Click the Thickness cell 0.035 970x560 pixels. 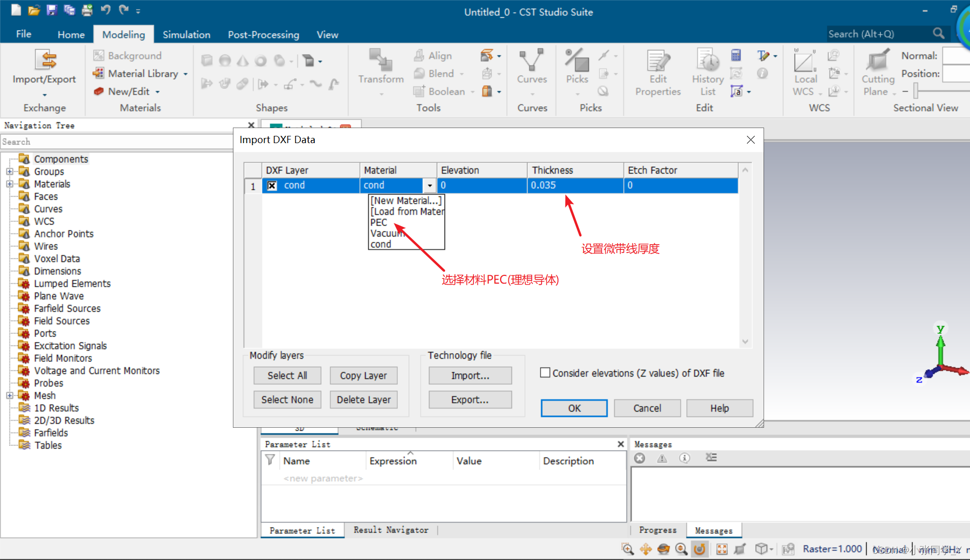click(575, 186)
